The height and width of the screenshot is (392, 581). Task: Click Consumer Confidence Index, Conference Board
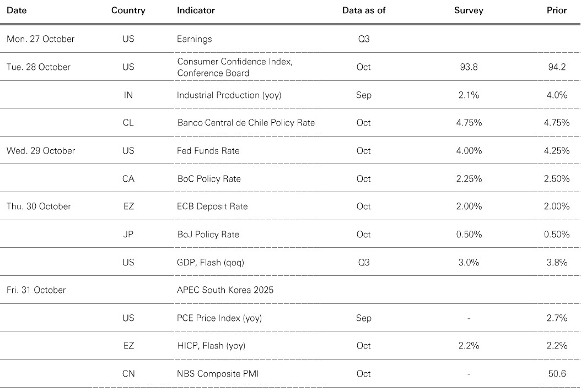[x=235, y=67]
